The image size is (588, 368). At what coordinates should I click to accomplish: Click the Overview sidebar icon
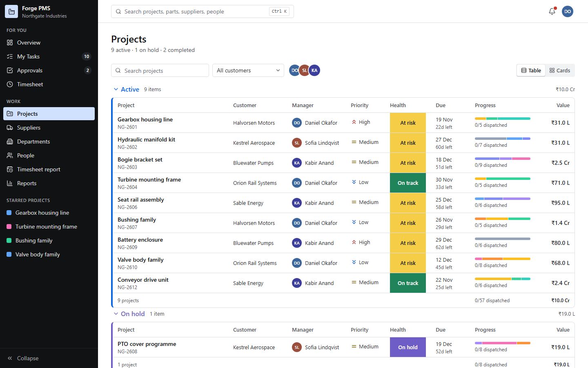(x=10, y=43)
